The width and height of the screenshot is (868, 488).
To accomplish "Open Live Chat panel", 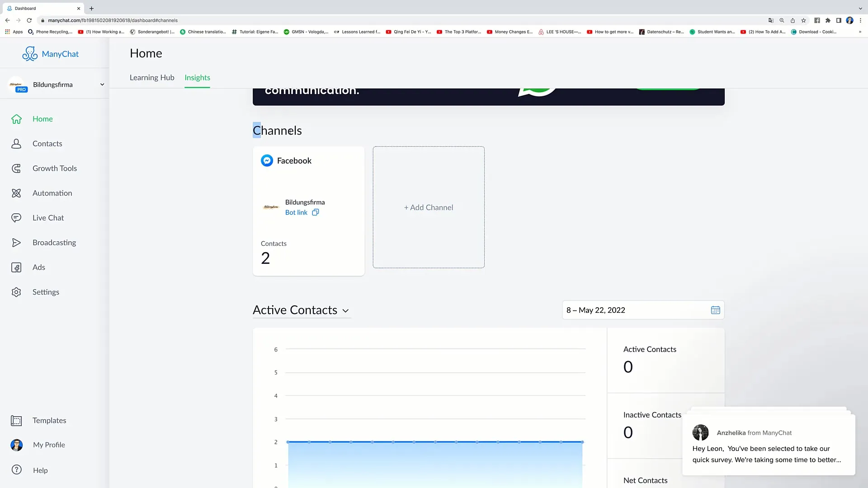I will pyautogui.click(x=47, y=217).
